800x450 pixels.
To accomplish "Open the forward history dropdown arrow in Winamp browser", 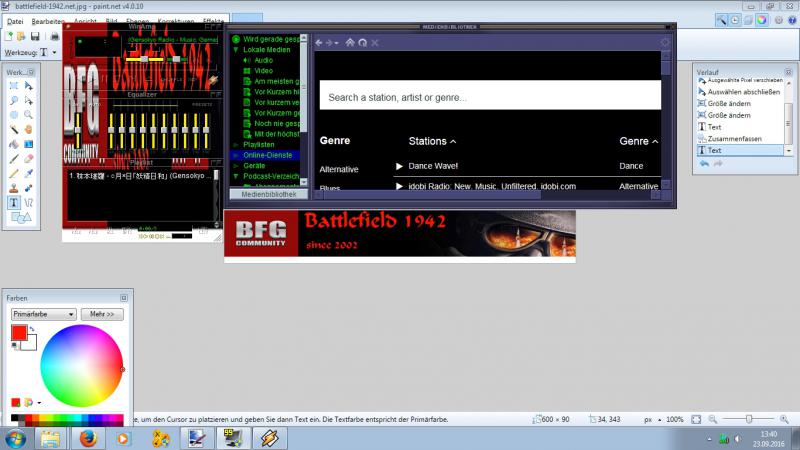I will click(x=337, y=43).
